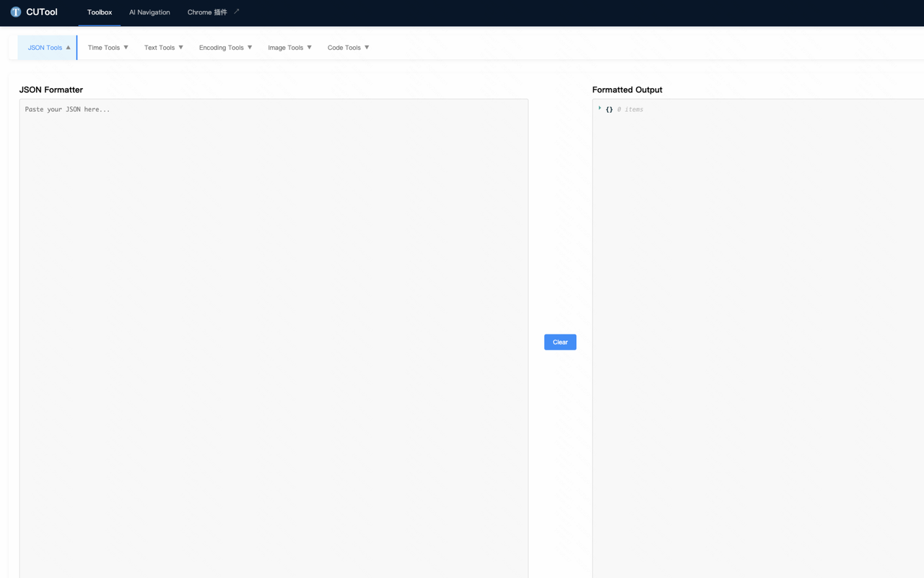Viewport: 924px width, 578px height.
Task: Open the Chrome 插件 link
Action: 207,12
